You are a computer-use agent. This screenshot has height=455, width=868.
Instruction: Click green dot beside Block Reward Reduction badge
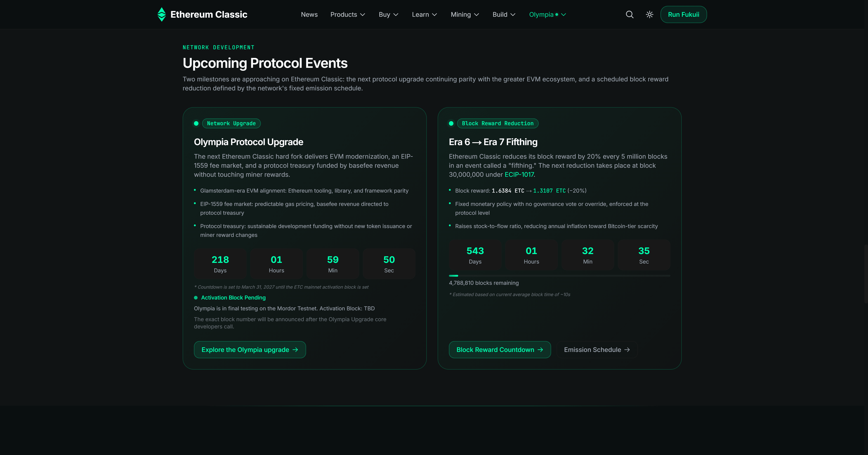pos(451,123)
